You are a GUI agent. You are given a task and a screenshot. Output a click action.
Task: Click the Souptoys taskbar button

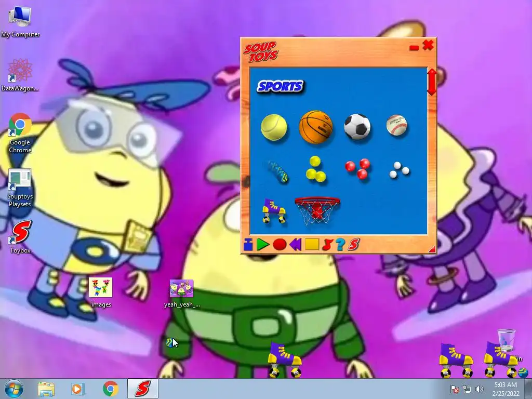(143, 389)
